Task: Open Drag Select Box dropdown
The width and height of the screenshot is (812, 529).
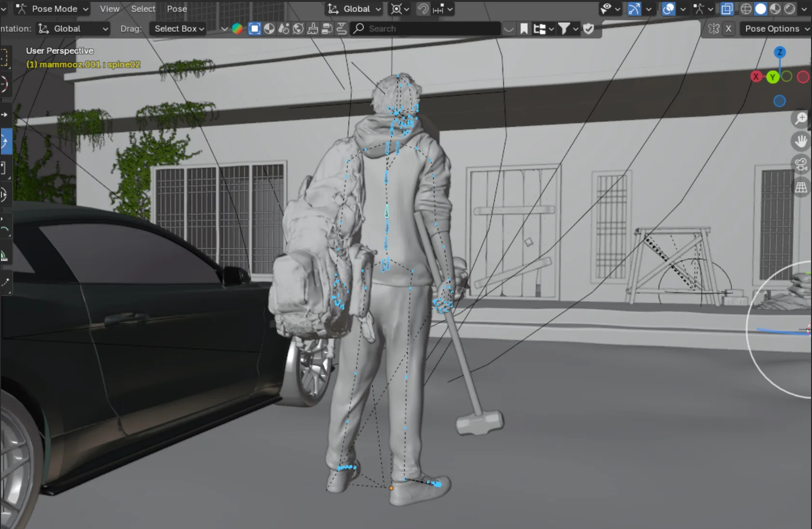Action: pyautogui.click(x=179, y=28)
